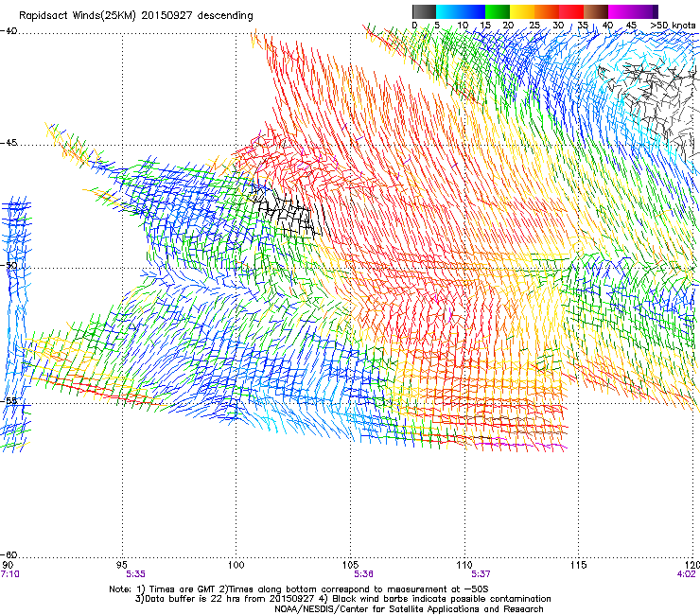700x615 pixels.
Task: Click the '95' longitude label
Action: pyautogui.click(x=121, y=565)
